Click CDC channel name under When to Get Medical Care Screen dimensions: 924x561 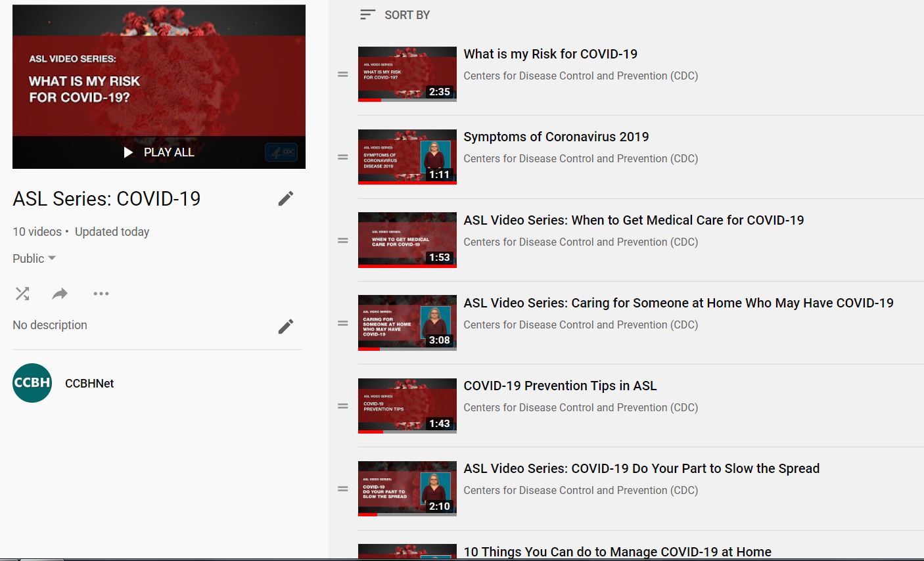tap(581, 242)
